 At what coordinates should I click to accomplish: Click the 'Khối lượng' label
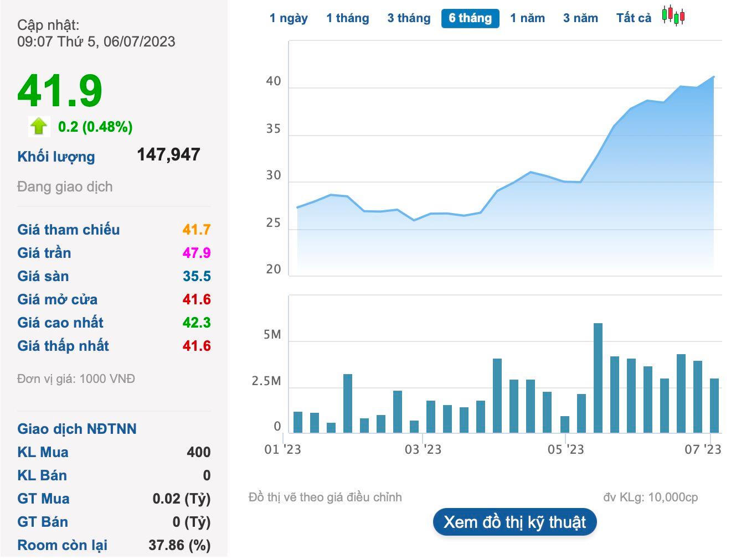pos(56,157)
